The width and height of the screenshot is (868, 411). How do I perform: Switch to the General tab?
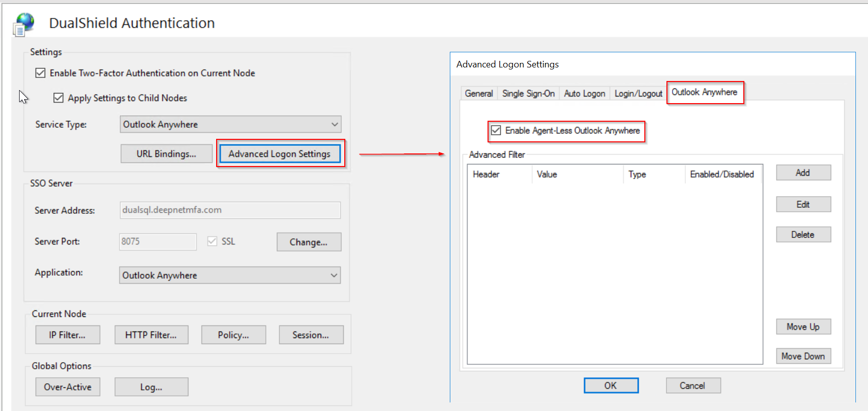tap(478, 94)
